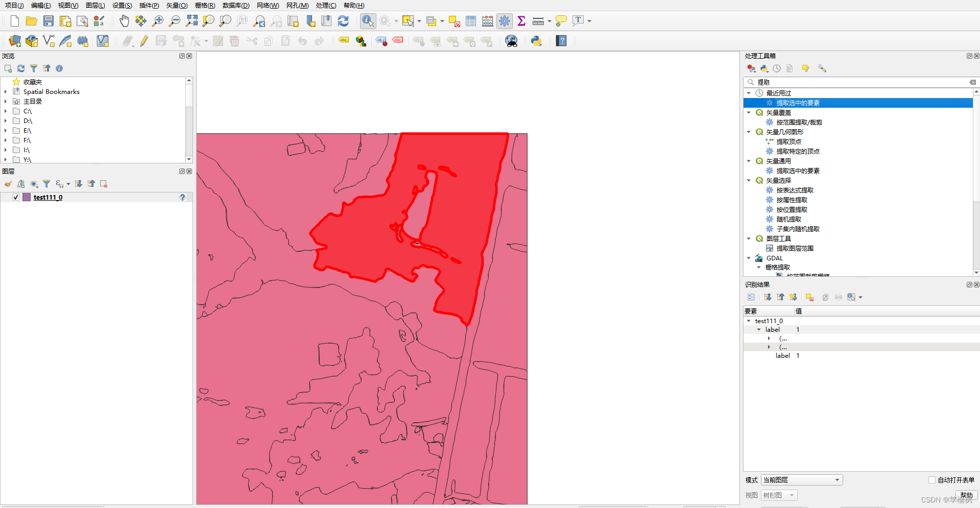The width and height of the screenshot is (980, 508).
Task: Click the Processing history clock icon
Action: [777, 68]
